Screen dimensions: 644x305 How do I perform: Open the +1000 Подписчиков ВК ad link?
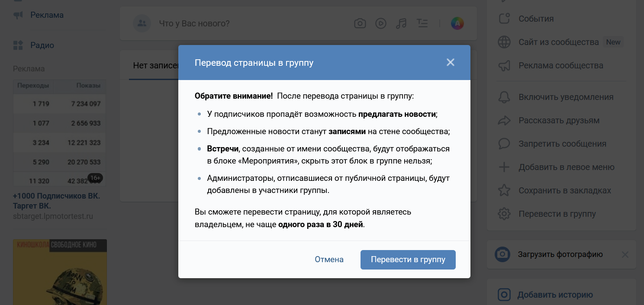(x=56, y=201)
